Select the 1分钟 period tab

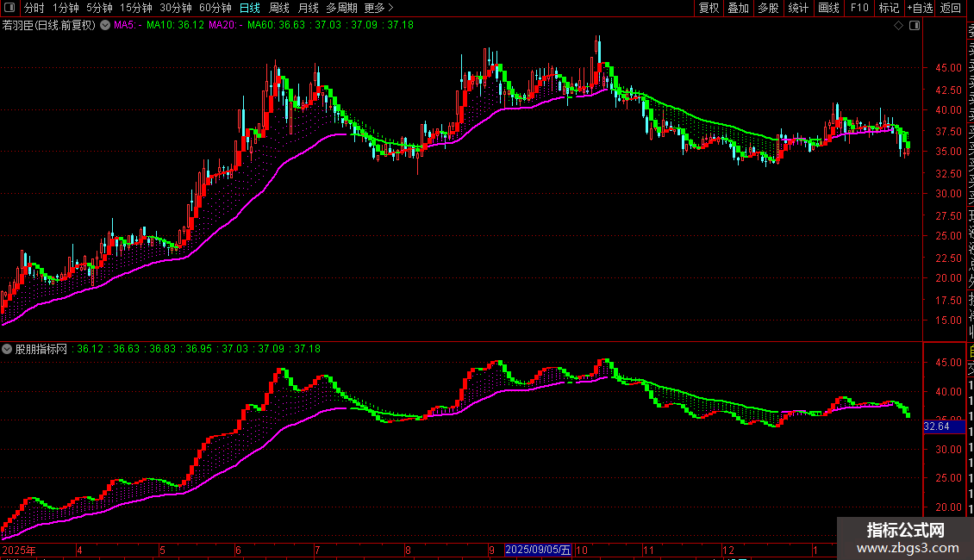click(x=66, y=8)
